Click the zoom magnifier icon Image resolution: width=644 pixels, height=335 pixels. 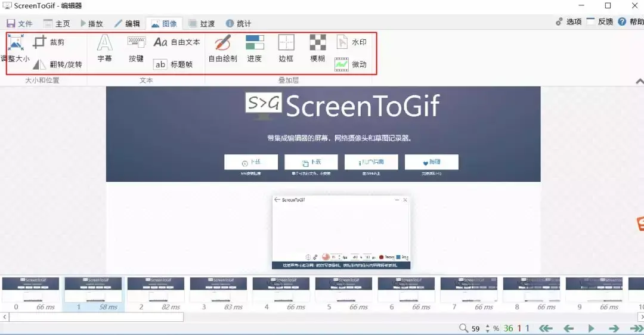463,328
